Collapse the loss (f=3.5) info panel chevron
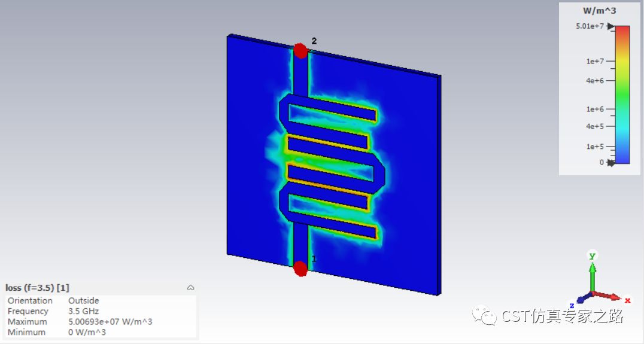The height and width of the screenshot is (344, 644). [x=190, y=288]
